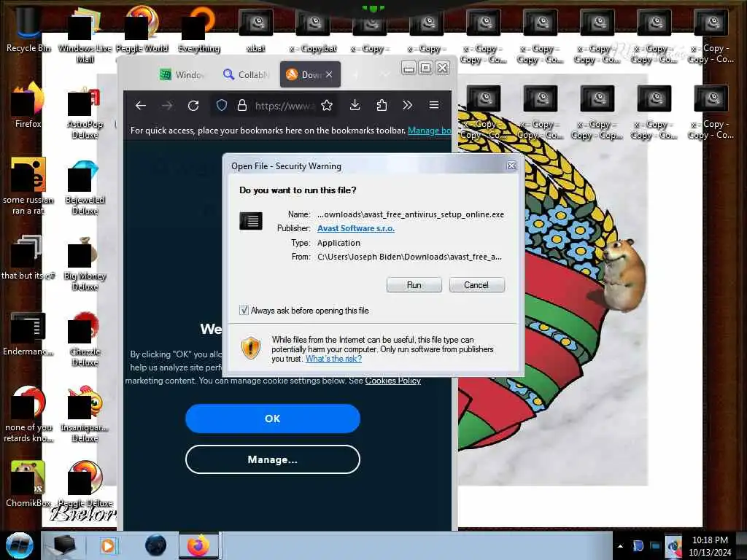The height and width of the screenshot is (560, 747).
Task: Open the Recycle Bin desktop icon
Action: click(28, 30)
